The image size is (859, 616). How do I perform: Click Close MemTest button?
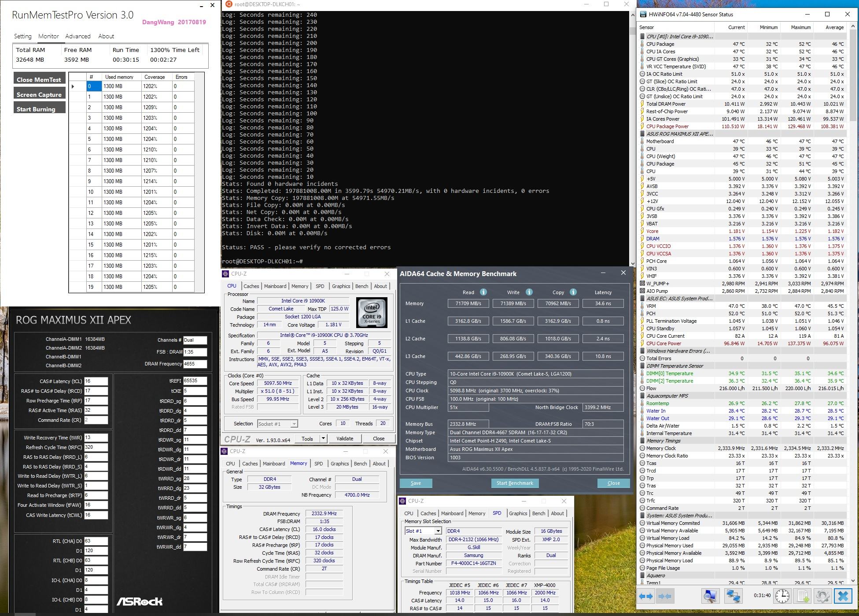39,79
